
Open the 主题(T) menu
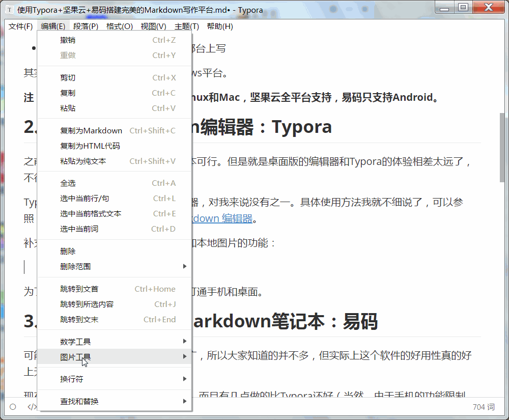tap(187, 26)
